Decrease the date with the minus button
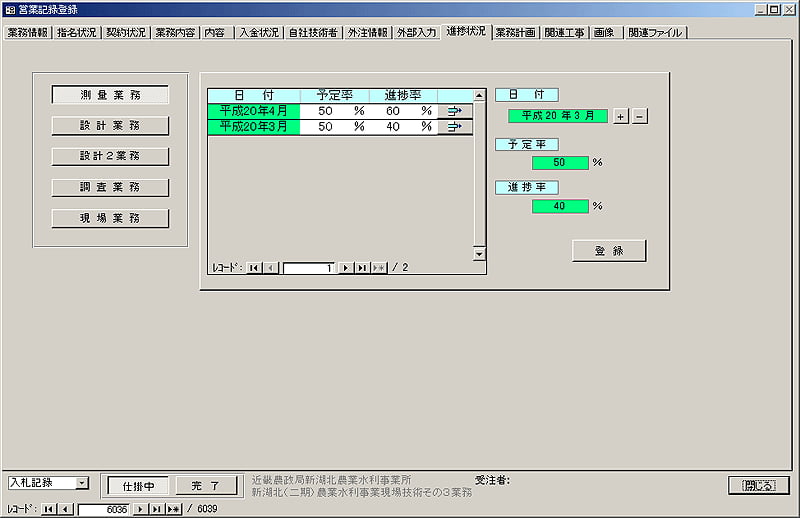Image resolution: width=800 pixels, height=518 pixels. (640, 116)
